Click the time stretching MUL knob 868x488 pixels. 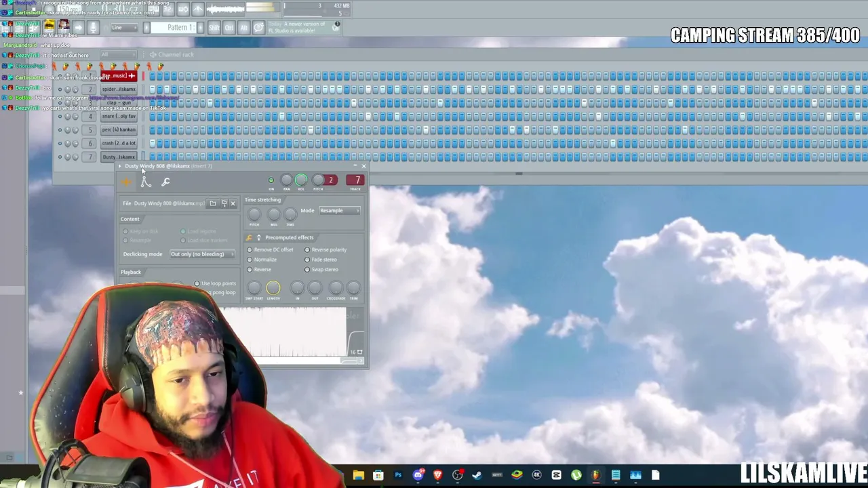click(x=274, y=214)
